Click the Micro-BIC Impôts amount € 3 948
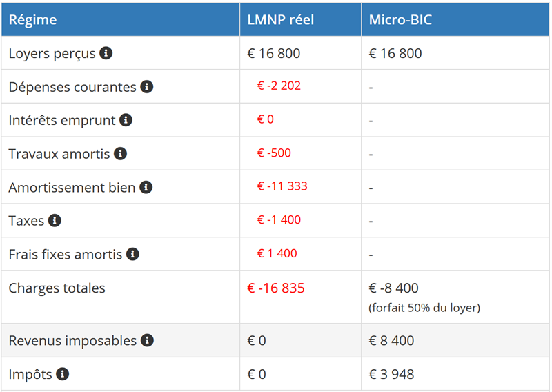 click(391, 374)
